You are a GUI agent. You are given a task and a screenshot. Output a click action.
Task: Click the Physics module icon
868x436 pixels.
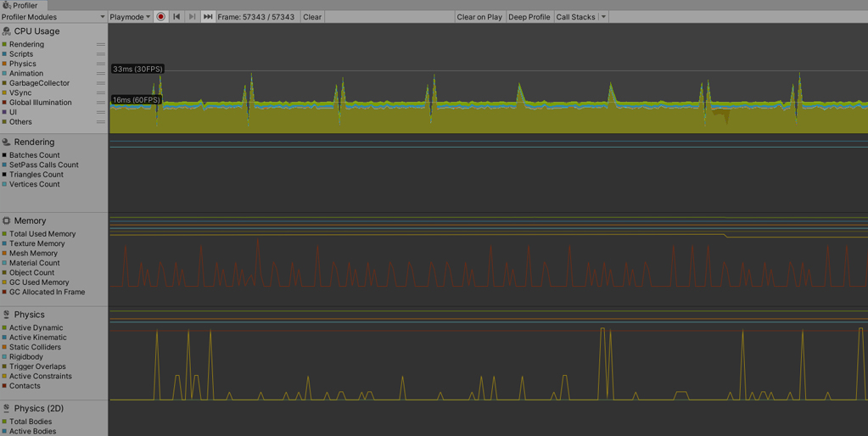coord(7,315)
